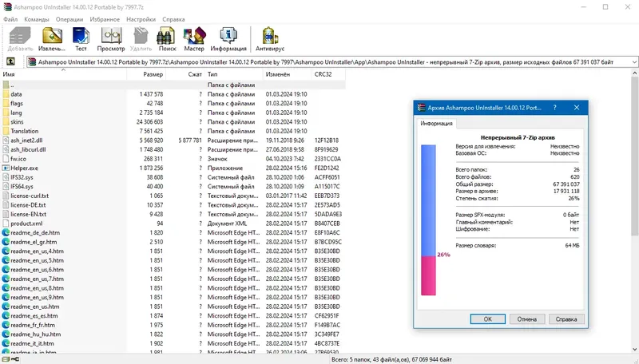Click the IFS32.sys file icon
Image resolution: width=639 pixels, height=364 pixels.
(6, 177)
